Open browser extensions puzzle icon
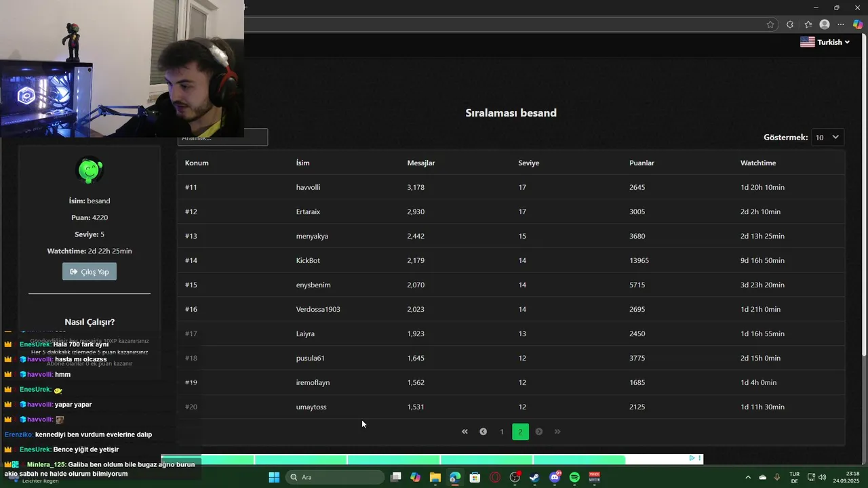This screenshot has height=488, width=868. [x=790, y=24]
